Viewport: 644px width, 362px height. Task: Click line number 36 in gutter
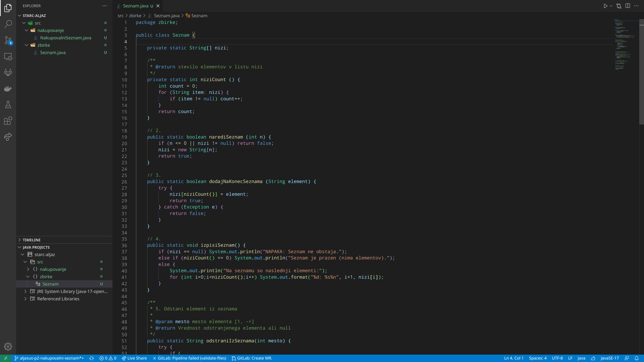coord(124,245)
